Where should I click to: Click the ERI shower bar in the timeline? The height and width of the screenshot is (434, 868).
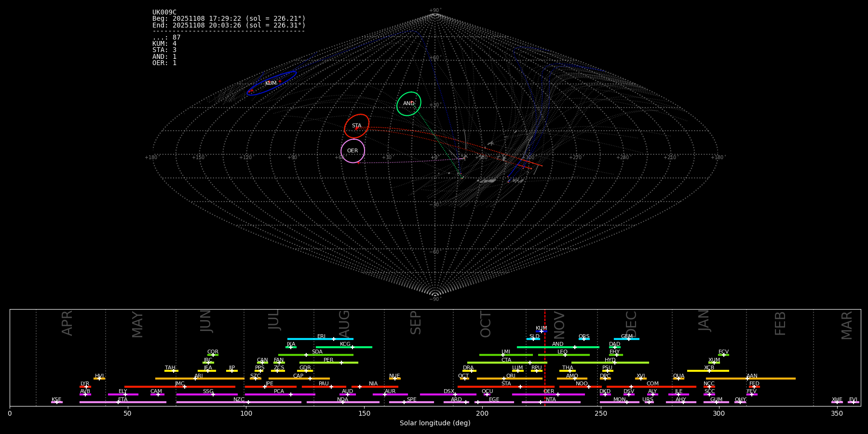tap(320, 339)
